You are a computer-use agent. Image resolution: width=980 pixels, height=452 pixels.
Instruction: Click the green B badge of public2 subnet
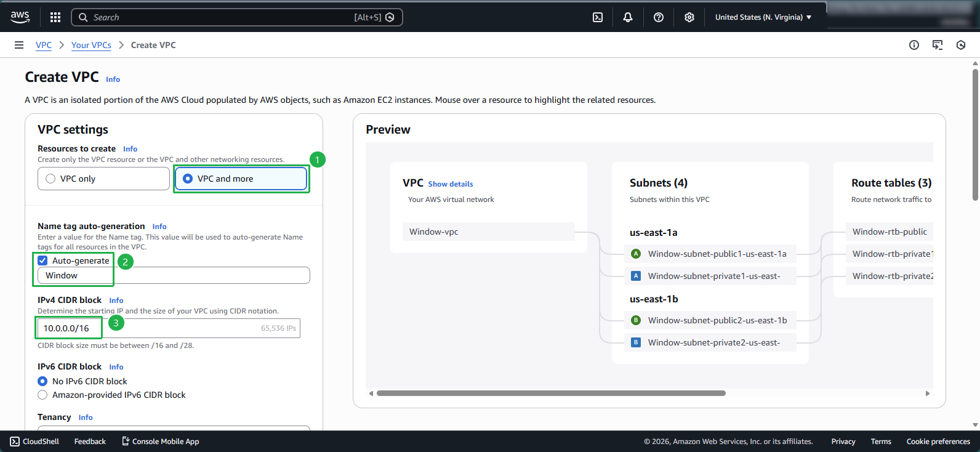tap(636, 320)
